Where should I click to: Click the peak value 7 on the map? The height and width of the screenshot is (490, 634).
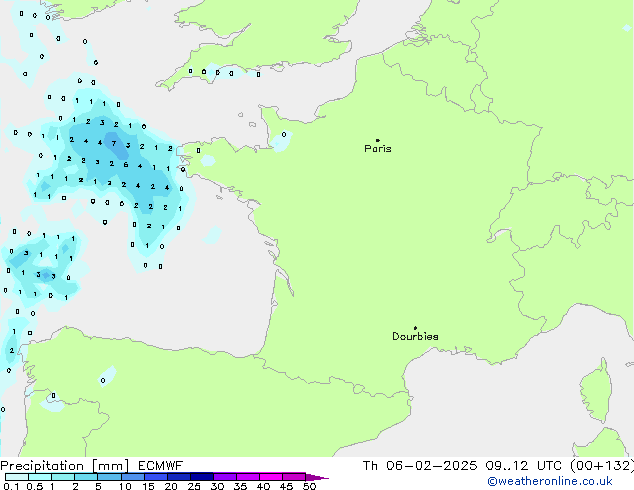pos(114,143)
